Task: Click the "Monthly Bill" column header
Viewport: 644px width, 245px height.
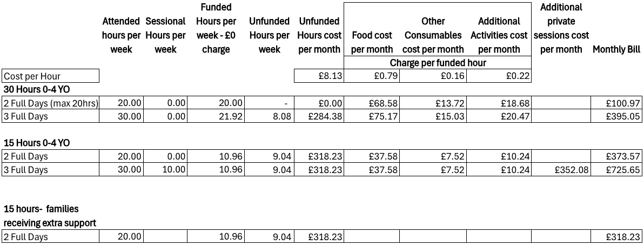Action: tap(616, 49)
